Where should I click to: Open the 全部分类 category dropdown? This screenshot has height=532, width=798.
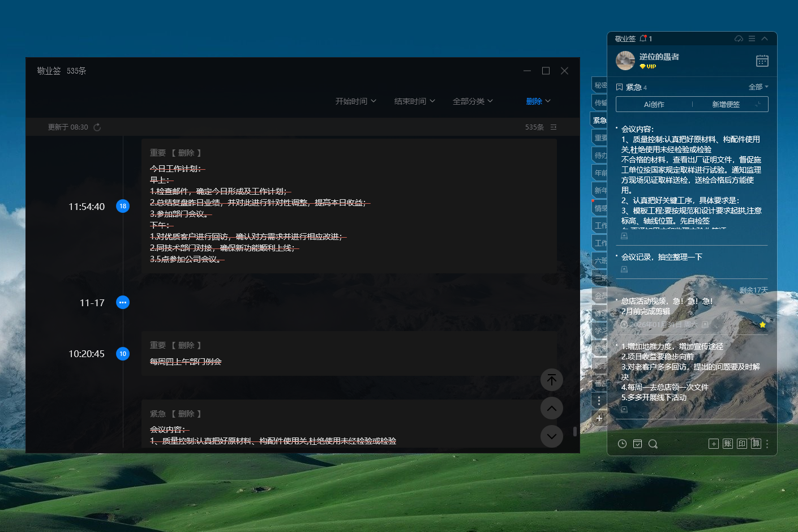click(x=473, y=101)
